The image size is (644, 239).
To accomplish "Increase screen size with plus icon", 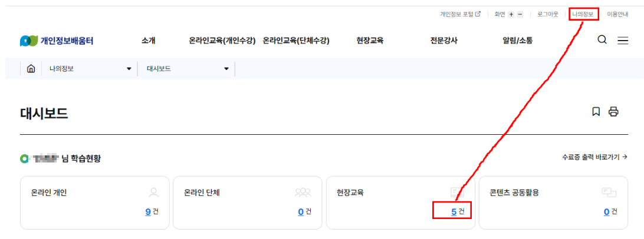I will click(x=511, y=14).
